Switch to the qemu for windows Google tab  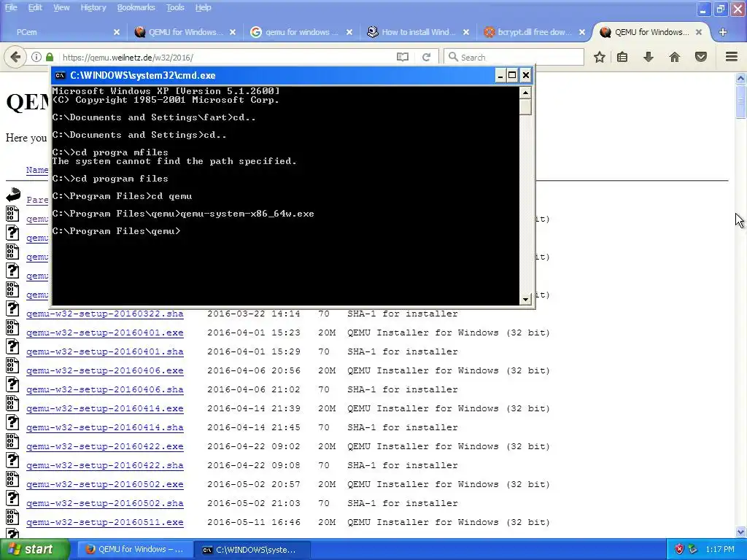coord(301,32)
